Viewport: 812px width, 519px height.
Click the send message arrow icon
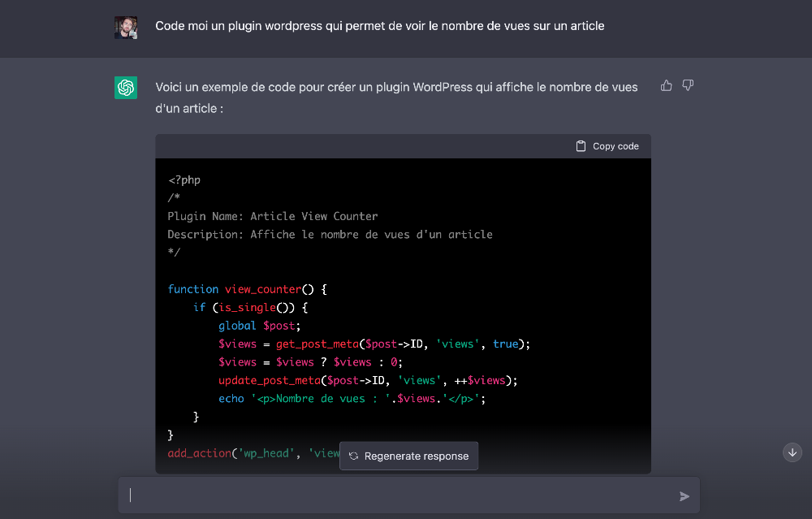click(684, 496)
